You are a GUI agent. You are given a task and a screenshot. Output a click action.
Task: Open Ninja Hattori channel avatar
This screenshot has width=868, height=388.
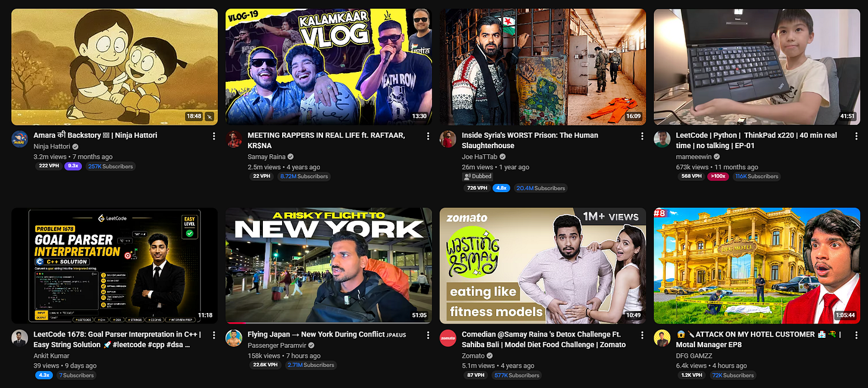pos(19,139)
